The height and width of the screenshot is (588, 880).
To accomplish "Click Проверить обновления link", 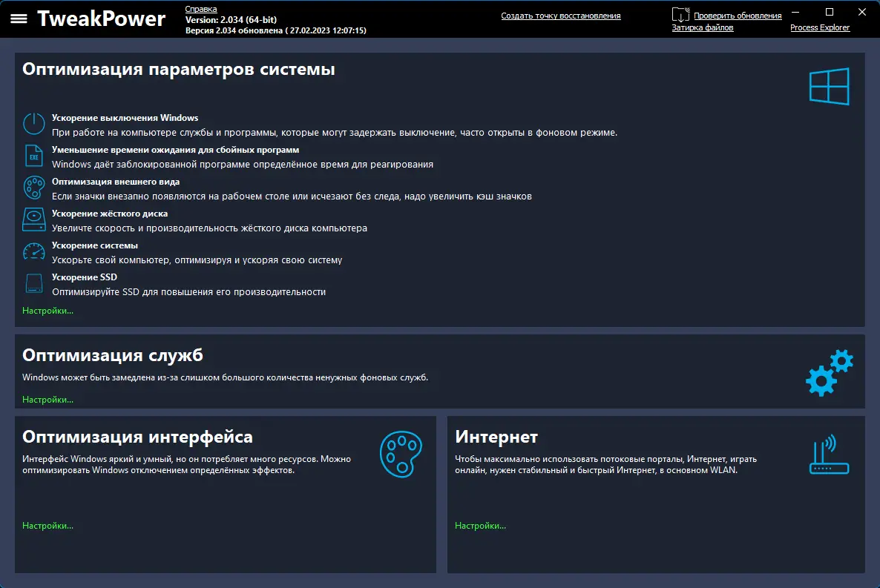I will [x=738, y=16].
